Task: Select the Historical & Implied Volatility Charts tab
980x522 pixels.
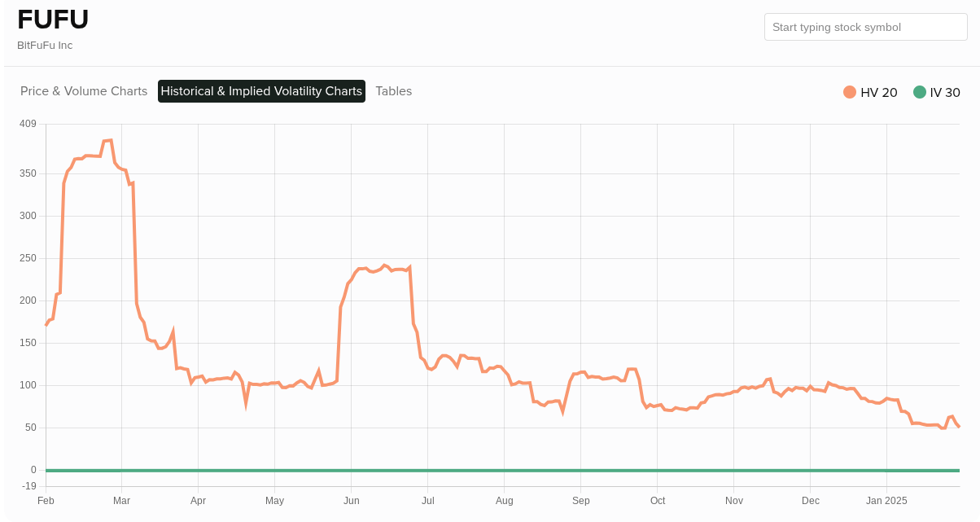Action: pyautogui.click(x=260, y=91)
